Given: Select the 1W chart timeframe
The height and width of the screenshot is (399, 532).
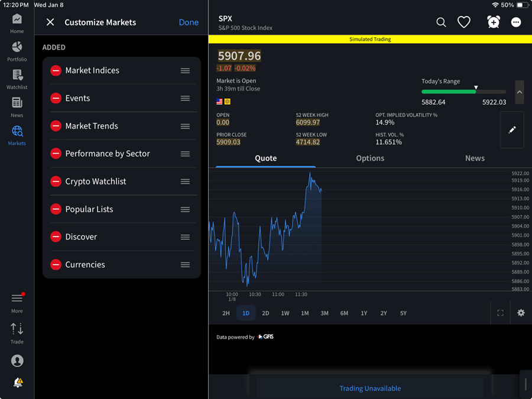Looking at the screenshot, I should pyautogui.click(x=285, y=313).
